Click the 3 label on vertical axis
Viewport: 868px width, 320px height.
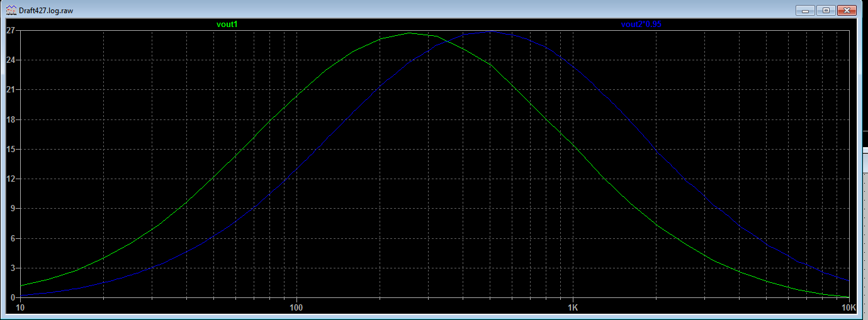(x=13, y=268)
